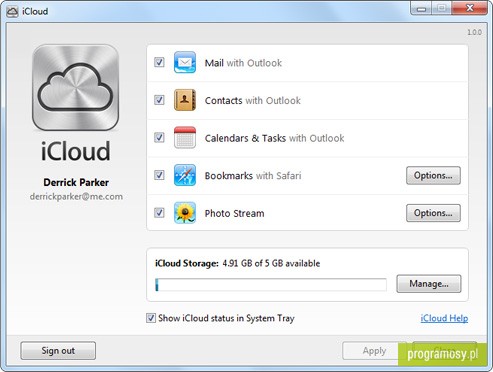Uncheck Mail with Outlook checkbox
Viewport: 493px width, 372px height.
159,62
